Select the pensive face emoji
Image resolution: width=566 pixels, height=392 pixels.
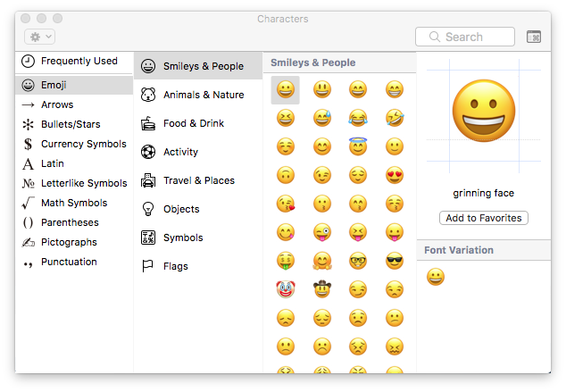click(x=322, y=318)
